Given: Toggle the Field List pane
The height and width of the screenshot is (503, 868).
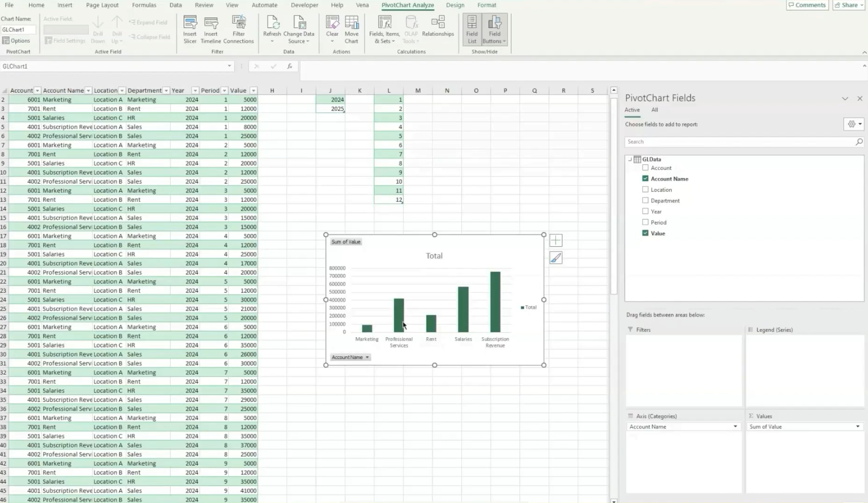Looking at the screenshot, I should tap(471, 30).
